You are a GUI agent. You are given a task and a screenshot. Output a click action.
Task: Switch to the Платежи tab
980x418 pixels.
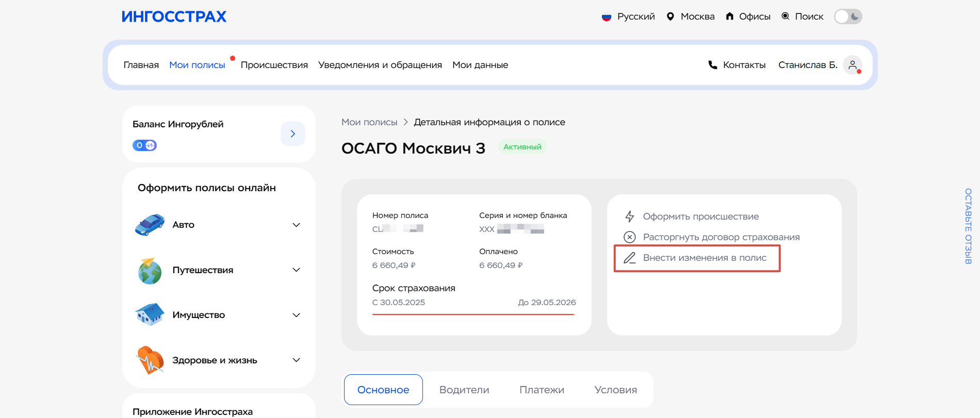[542, 390]
